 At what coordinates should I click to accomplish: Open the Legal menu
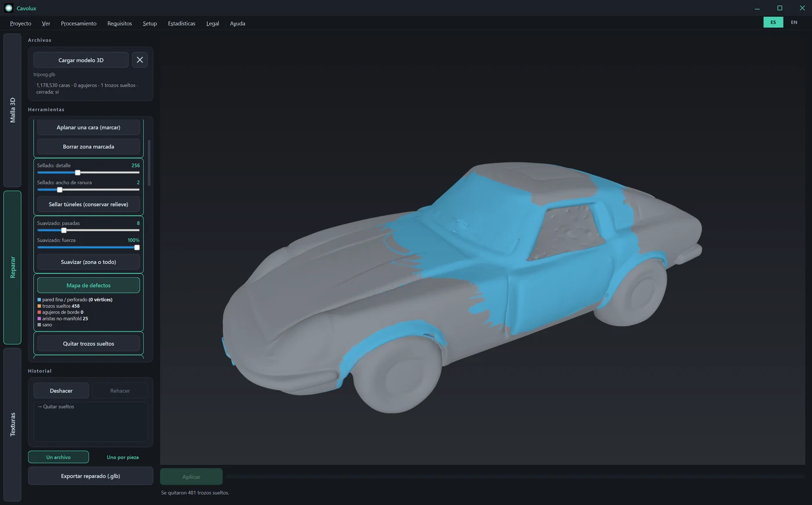coord(213,23)
